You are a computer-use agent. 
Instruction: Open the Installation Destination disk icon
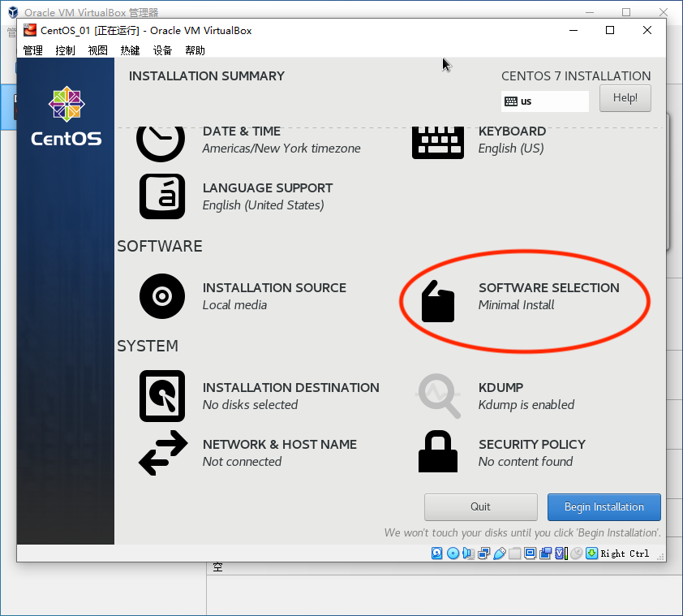[x=162, y=396]
